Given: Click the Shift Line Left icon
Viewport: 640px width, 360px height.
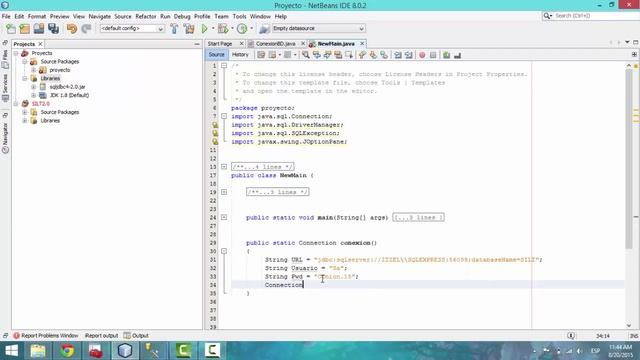Looking at the screenshot, I should pyautogui.click(x=398, y=55).
